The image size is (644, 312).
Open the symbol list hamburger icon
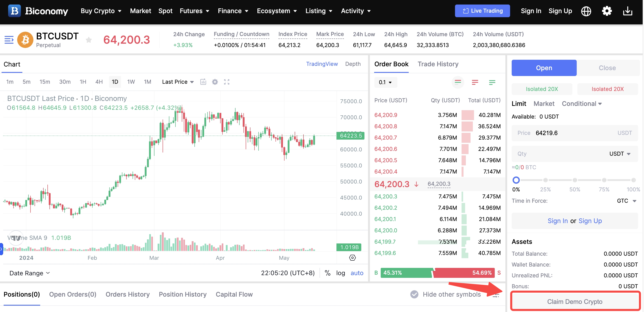click(x=9, y=40)
